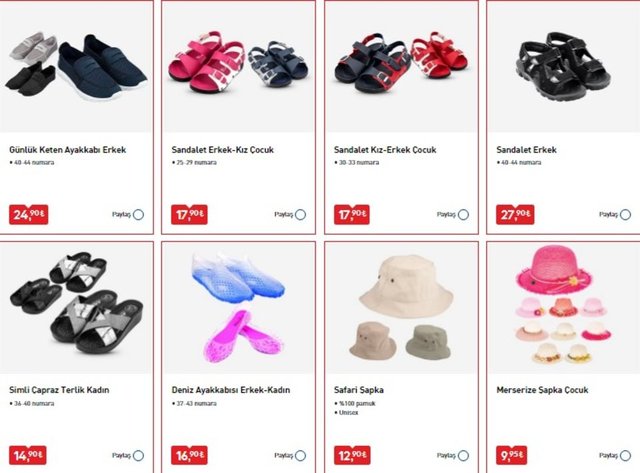Screen dimensions: 640x473
Task: Click the Safari Şapka title link
Action: pos(359,390)
